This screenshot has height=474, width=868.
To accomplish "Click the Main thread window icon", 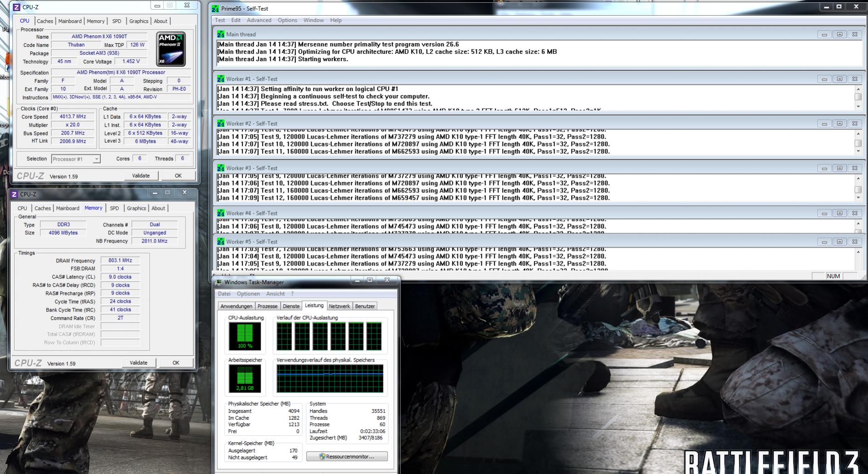I will tap(221, 34).
